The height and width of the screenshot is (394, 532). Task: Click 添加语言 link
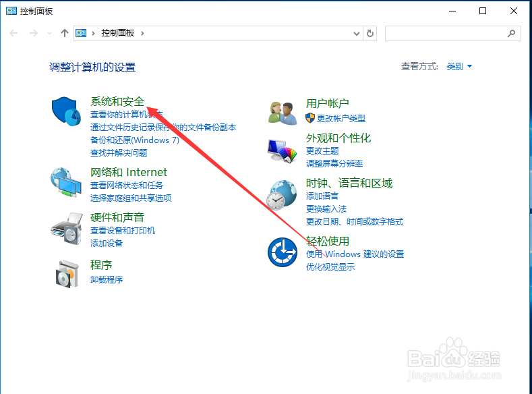pyautogui.click(x=322, y=196)
